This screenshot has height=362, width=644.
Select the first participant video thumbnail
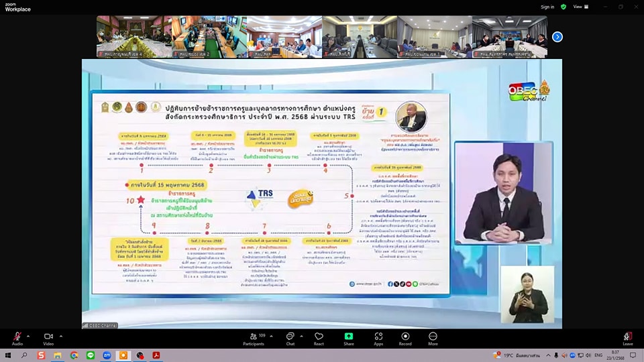click(125, 37)
